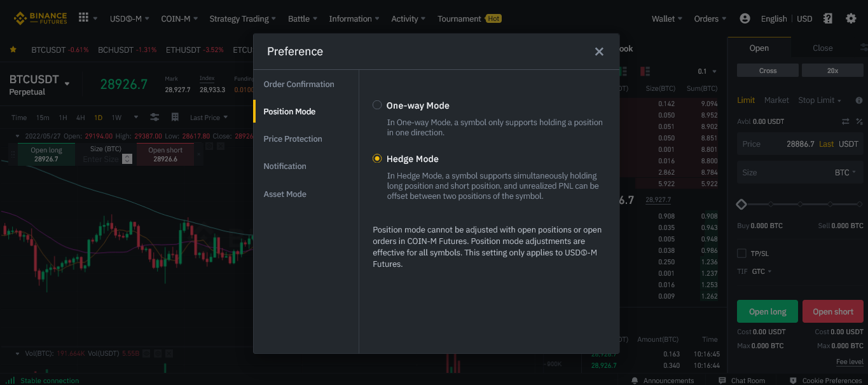The image size is (868, 385).
Task: Open Position Mode preferences tab
Action: pos(289,111)
